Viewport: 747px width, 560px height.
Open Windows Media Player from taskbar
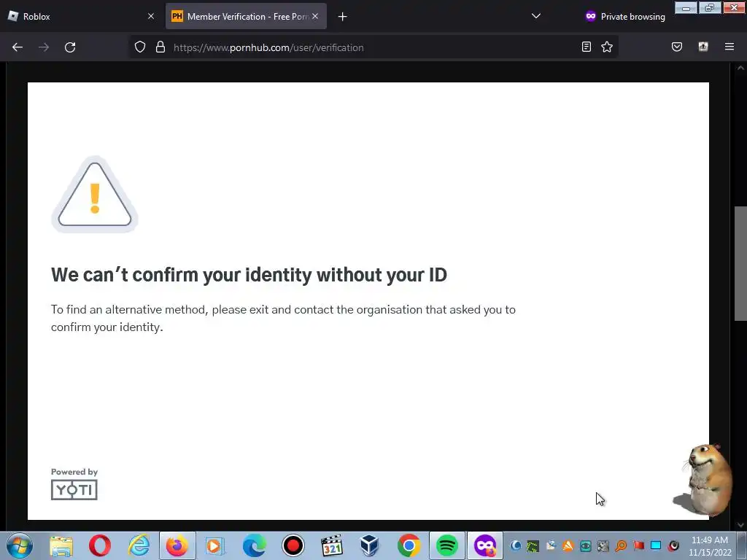215,545
